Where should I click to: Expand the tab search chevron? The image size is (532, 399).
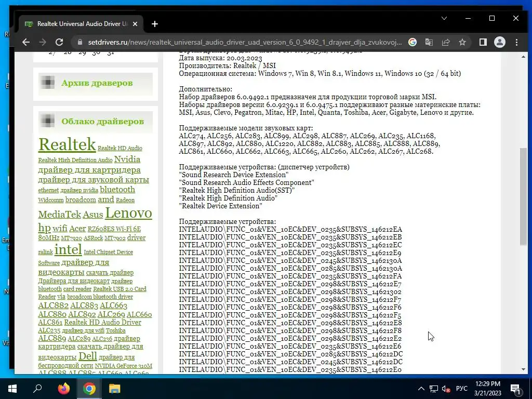tap(444, 18)
